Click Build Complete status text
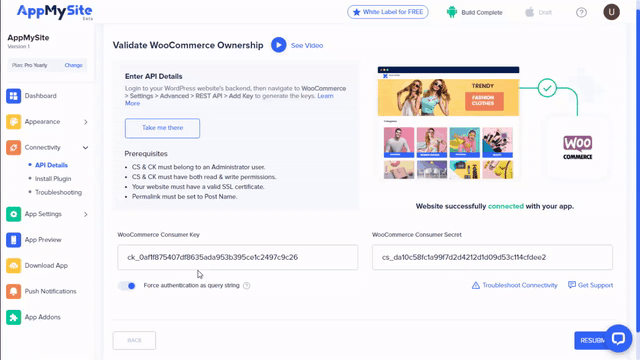 482,13
